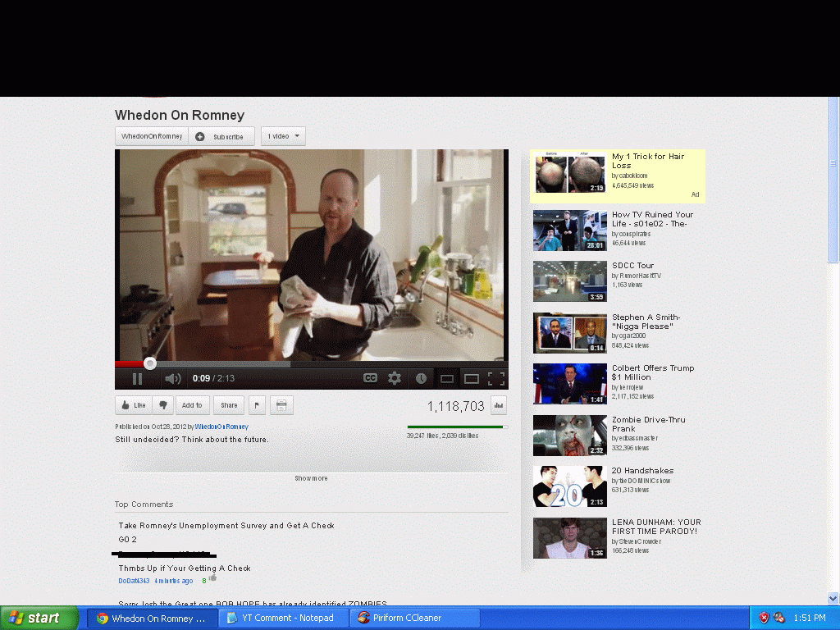Click the byconspirates channel name

(631, 234)
